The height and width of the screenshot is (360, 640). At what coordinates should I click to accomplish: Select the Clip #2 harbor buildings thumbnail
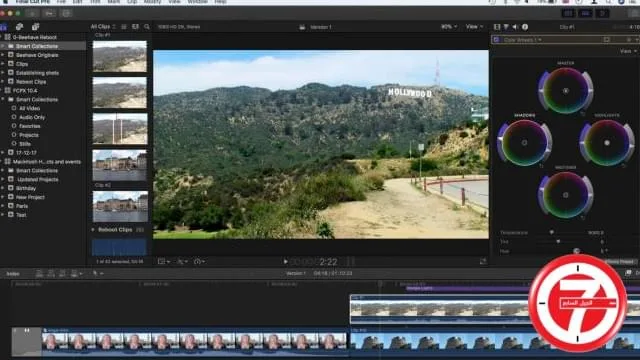coord(120,206)
